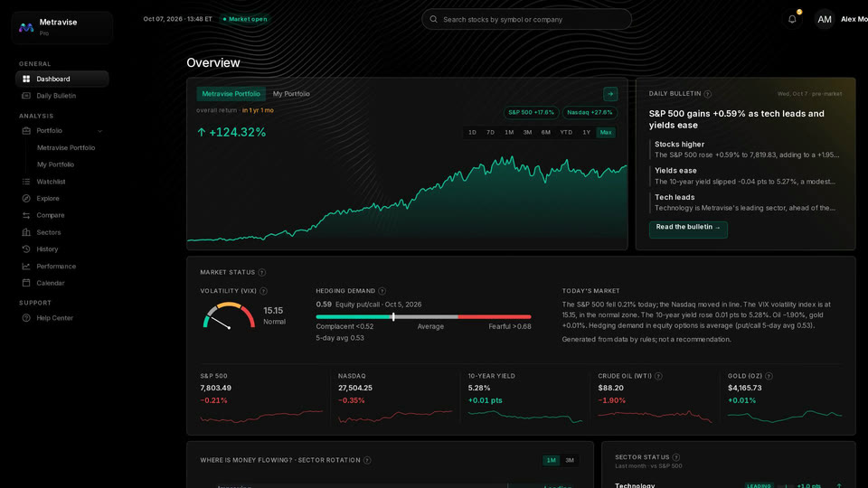Click the portfolio performance area chart

coord(408,199)
